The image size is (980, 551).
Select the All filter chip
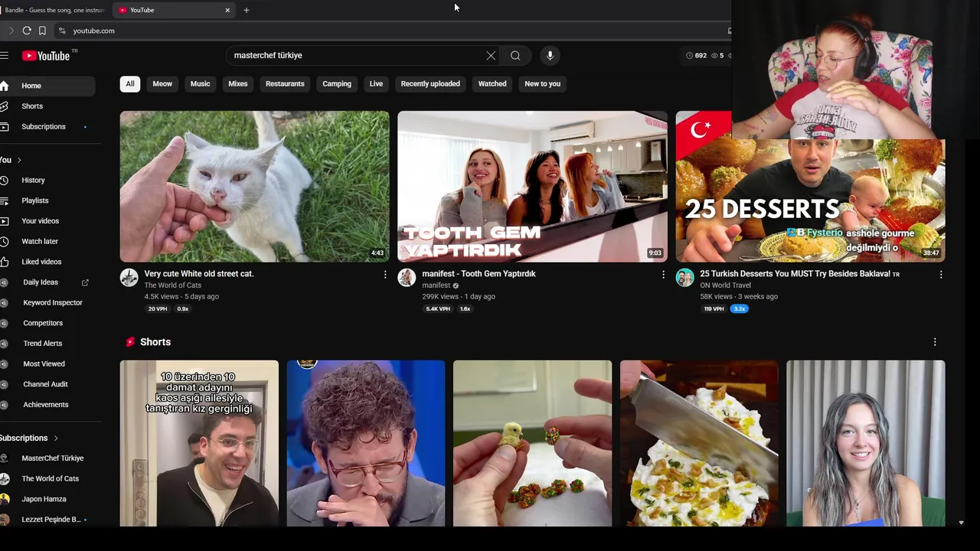pos(130,84)
